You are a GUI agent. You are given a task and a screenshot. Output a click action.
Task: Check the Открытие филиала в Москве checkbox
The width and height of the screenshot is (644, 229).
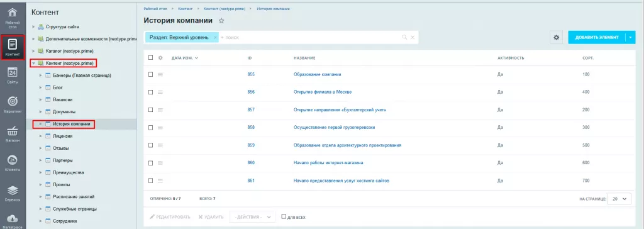point(151,92)
